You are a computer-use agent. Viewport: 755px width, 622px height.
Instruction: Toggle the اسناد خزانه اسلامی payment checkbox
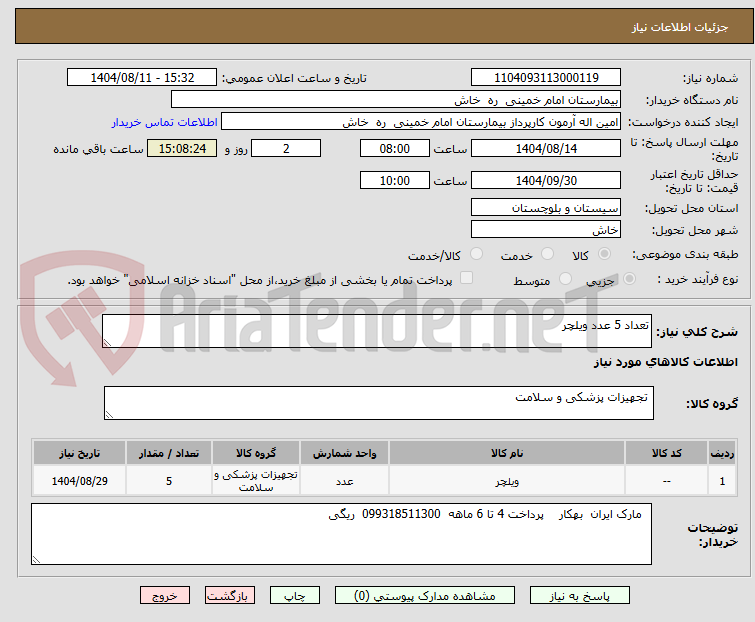coord(467,278)
